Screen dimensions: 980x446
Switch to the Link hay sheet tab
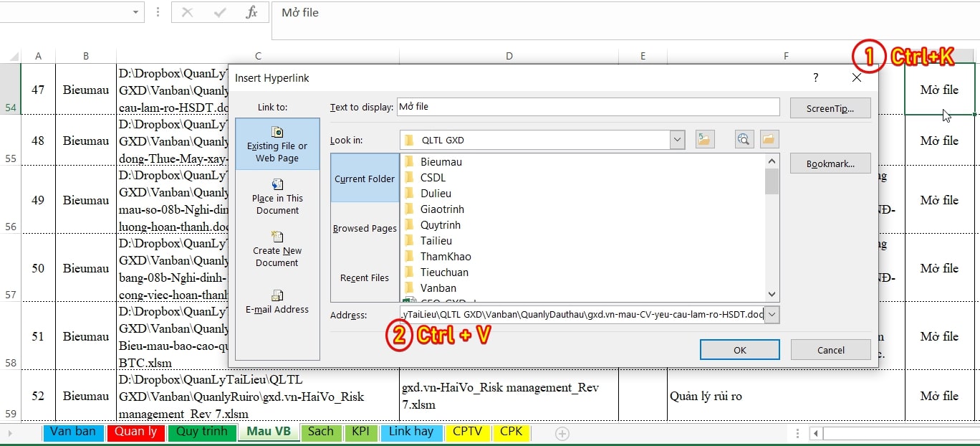(411, 432)
